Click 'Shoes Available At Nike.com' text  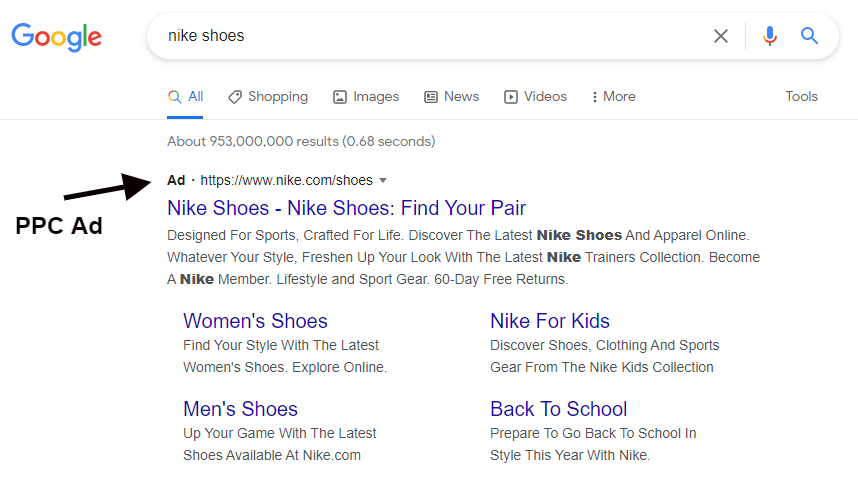point(272,455)
